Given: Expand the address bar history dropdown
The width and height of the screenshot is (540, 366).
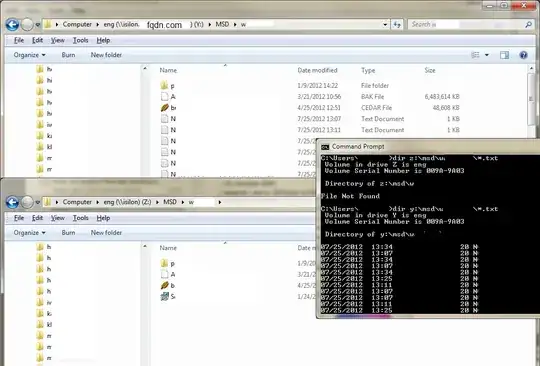Looking at the screenshot, I should pyautogui.click(x=385, y=24).
